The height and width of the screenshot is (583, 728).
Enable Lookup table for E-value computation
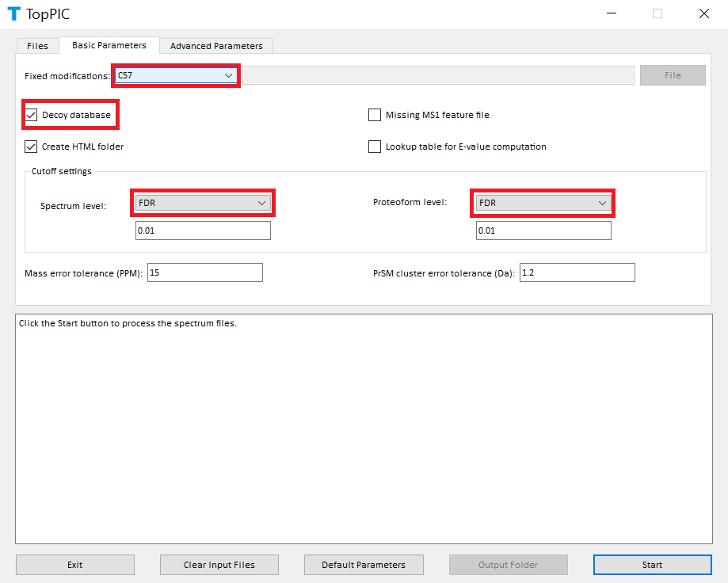click(x=375, y=147)
